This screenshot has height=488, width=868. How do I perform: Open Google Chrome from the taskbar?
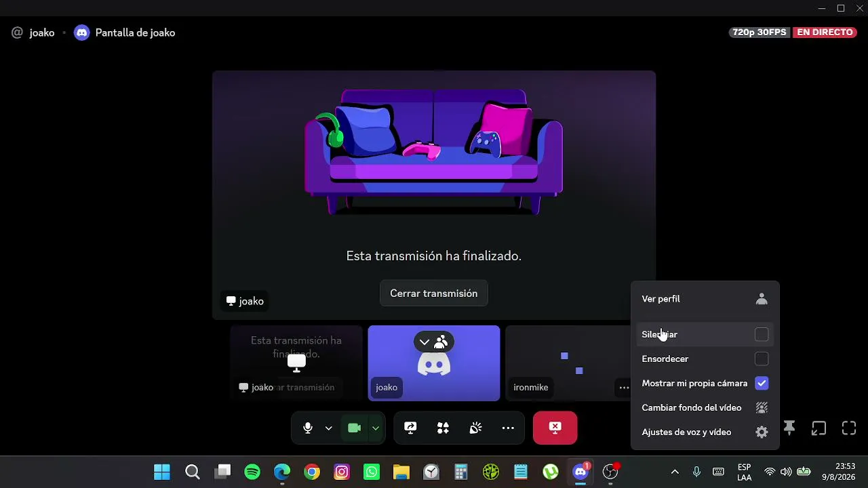click(x=312, y=472)
